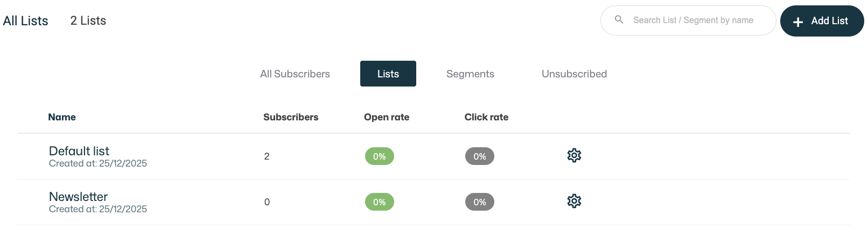Viewport: 868px width, 230px height.
Task: Click the Open rate column header
Action: 387,117
